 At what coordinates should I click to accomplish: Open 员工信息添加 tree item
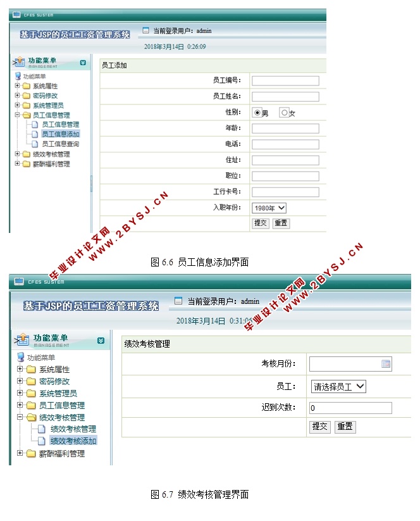61,134
